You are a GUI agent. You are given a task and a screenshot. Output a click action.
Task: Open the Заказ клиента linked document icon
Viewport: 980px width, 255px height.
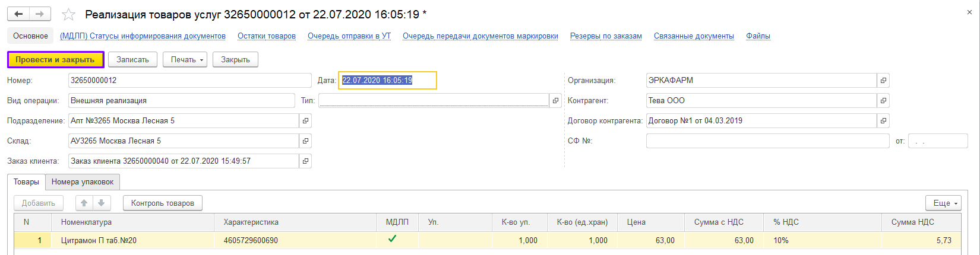point(305,161)
